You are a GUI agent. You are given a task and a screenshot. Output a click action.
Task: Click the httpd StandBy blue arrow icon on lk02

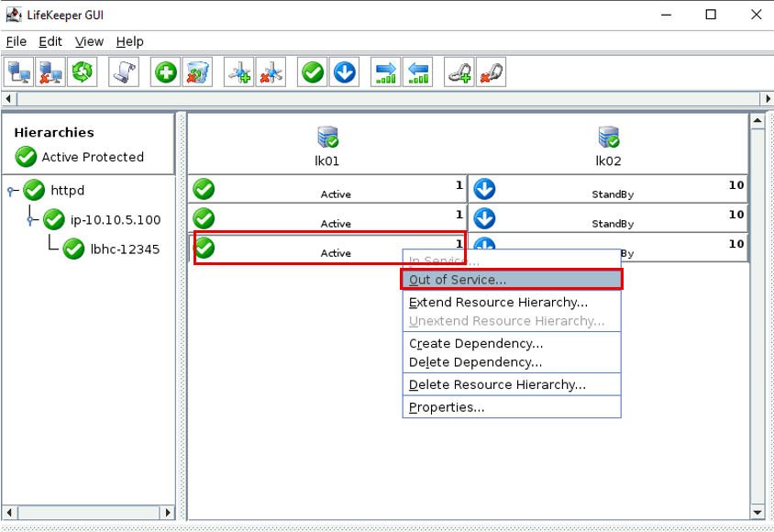[484, 189]
